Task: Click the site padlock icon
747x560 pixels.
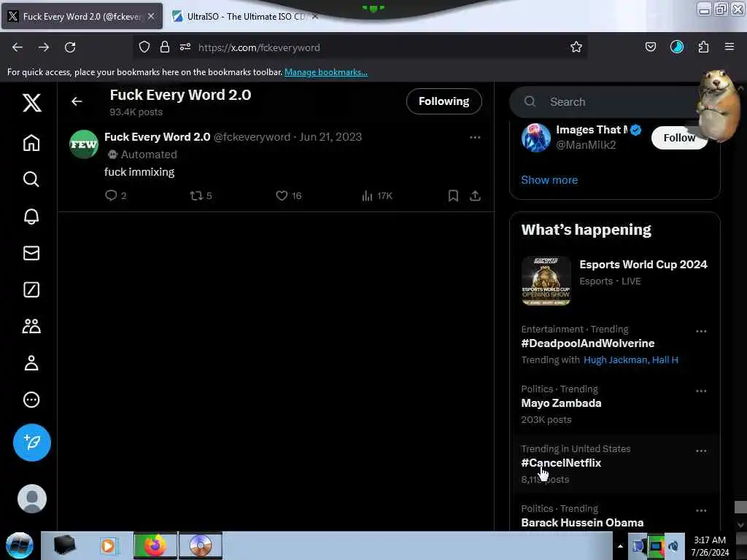Action: (x=165, y=47)
